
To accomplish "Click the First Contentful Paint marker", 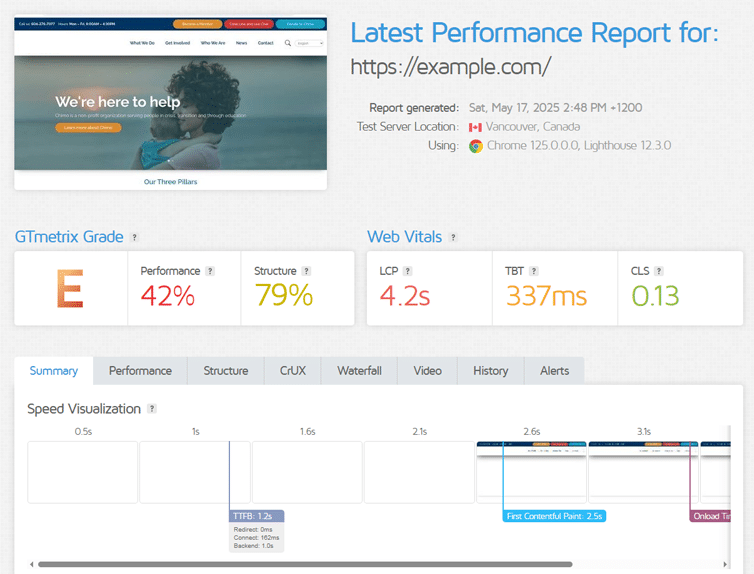I will 554,516.
